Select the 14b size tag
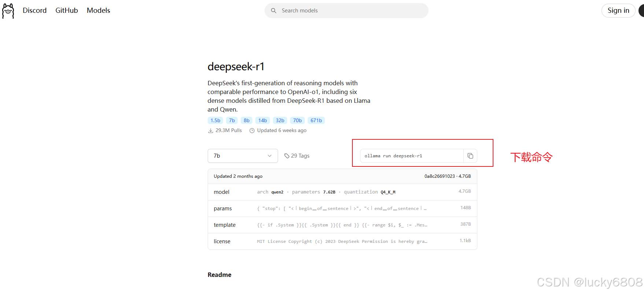 tap(263, 120)
